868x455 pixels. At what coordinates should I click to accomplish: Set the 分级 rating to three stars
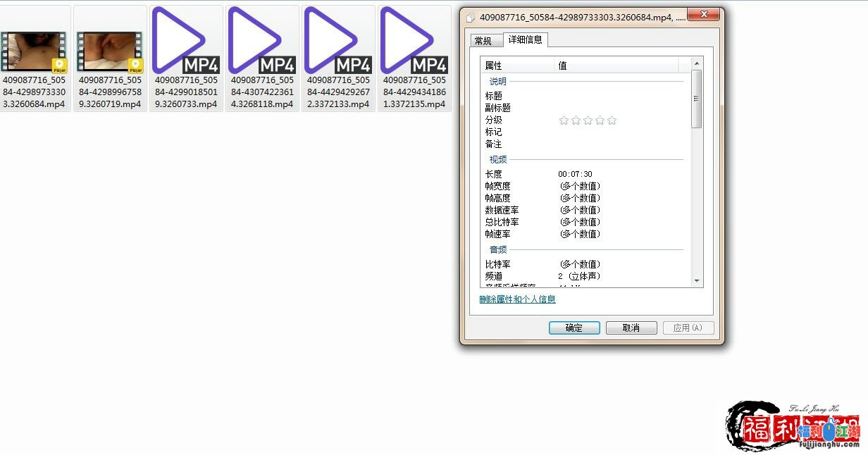tap(588, 120)
